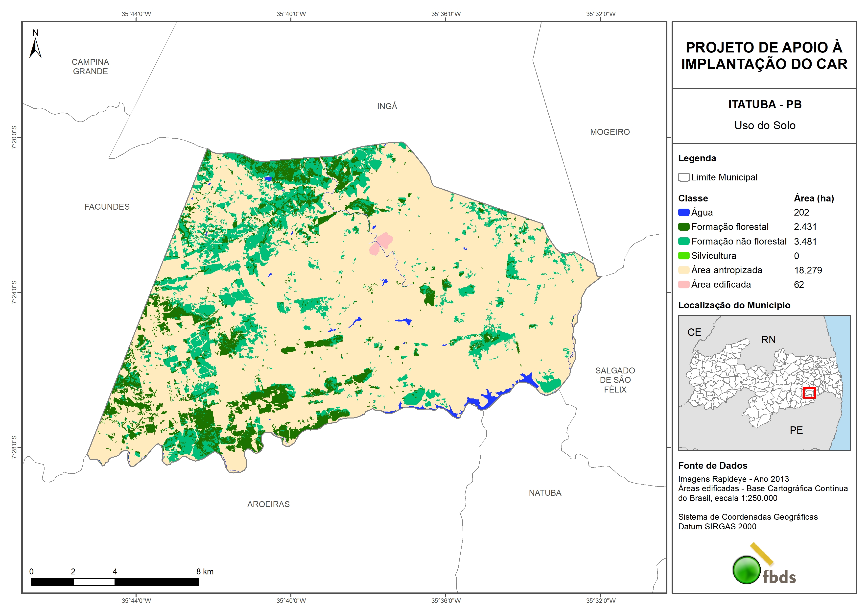
Task: Click the AROEIRAS municipality label
Action: 268,504
